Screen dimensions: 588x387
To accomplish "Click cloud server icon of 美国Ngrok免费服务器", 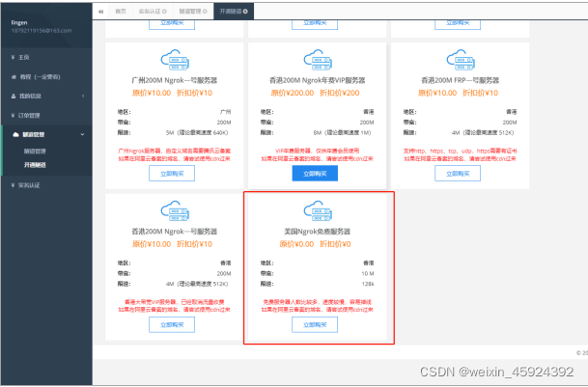I will click(x=318, y=210).
